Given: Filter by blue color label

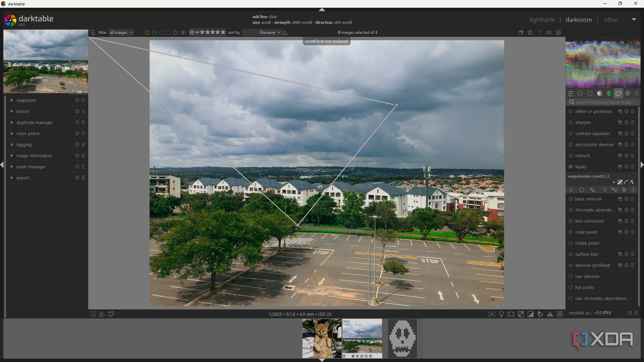Looking at the screenshot, I should (x=161, y=33).
